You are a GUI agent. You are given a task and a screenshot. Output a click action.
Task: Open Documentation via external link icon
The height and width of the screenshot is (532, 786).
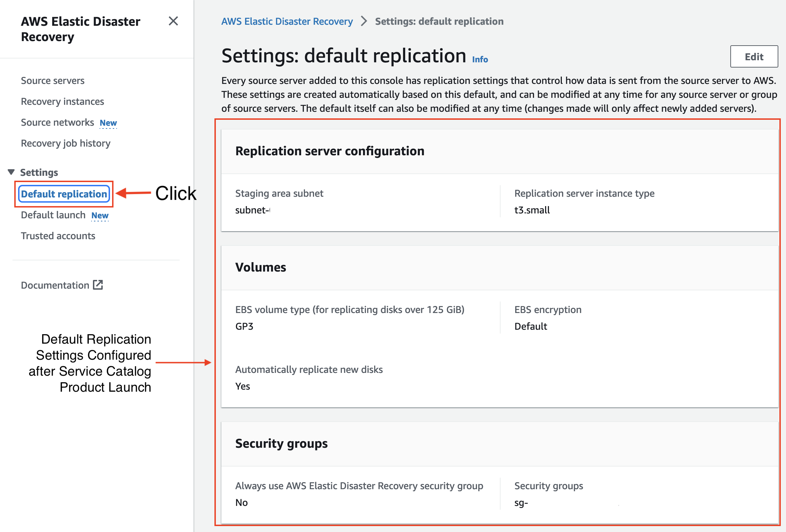pos(98,285)
